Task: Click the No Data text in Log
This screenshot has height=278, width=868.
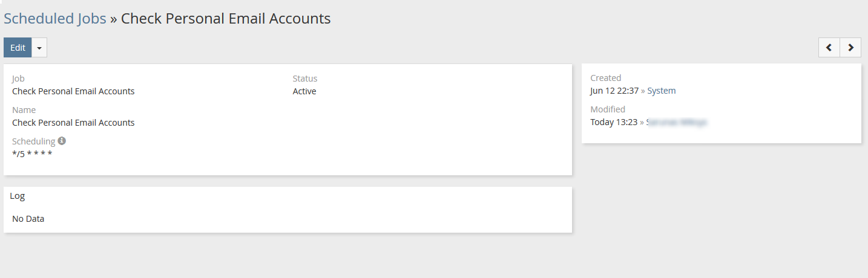Action: pyautogui.click(x=28, y=219)
